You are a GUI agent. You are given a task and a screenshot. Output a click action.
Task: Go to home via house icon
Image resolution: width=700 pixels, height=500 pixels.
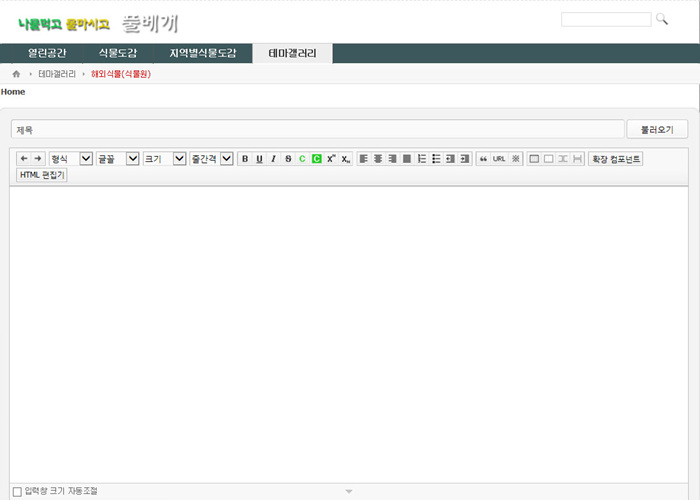(16, 74)
